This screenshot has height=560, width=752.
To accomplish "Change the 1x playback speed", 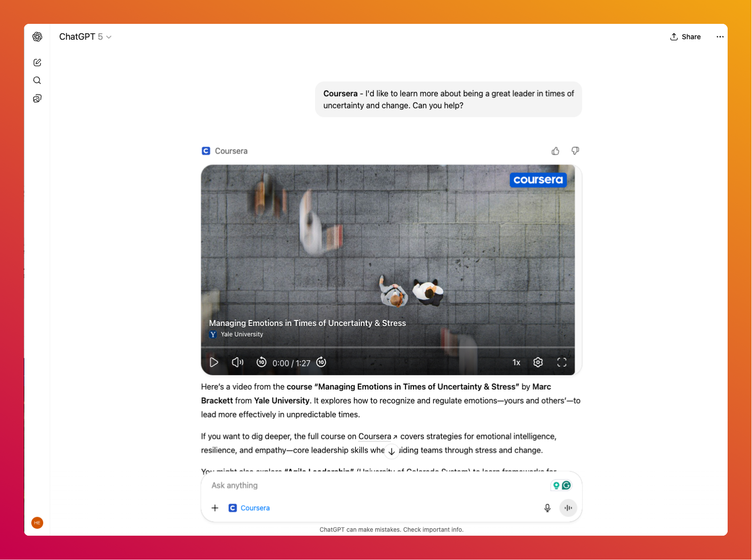I will [516, 363].
